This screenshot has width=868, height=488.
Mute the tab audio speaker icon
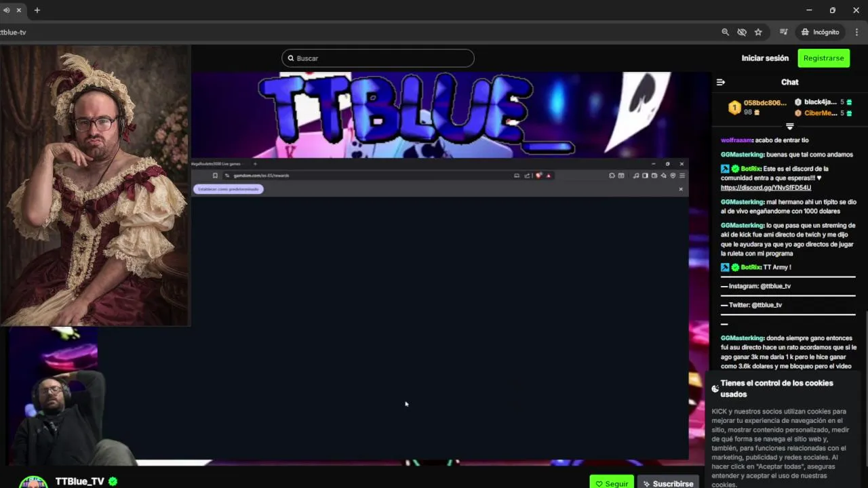coord(6,10)
